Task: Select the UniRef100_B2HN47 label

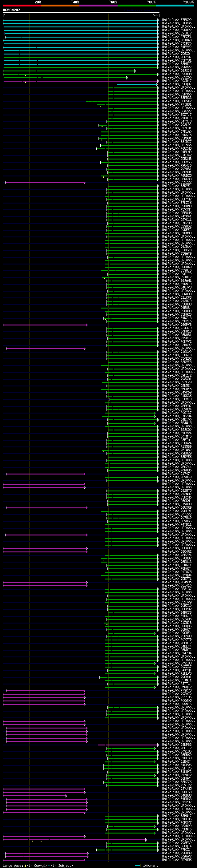Action: (x=177, y=816)
